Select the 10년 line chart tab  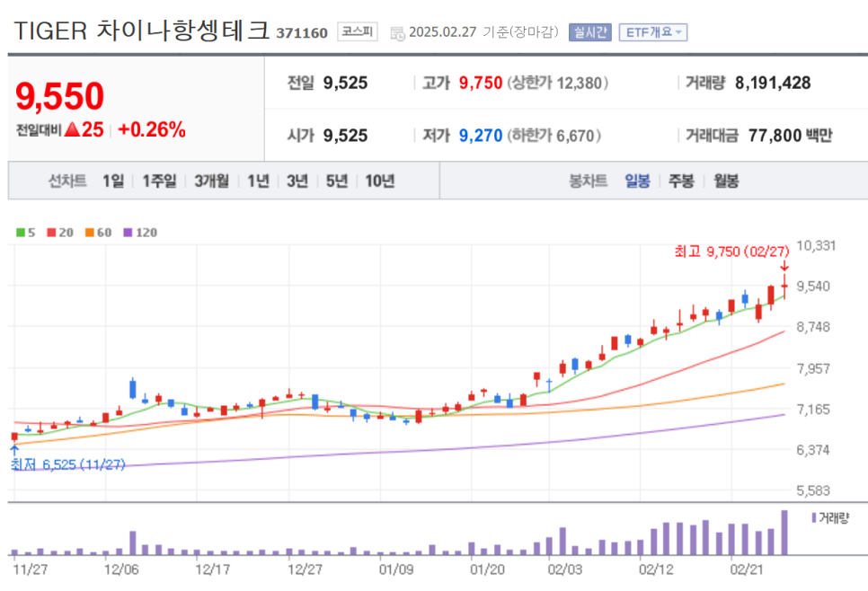(x=380, y=181)
